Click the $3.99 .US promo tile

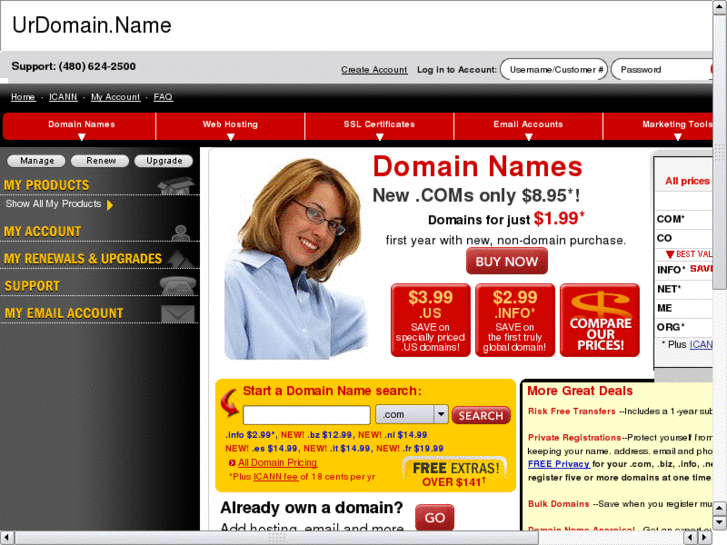tap(431, 320)
